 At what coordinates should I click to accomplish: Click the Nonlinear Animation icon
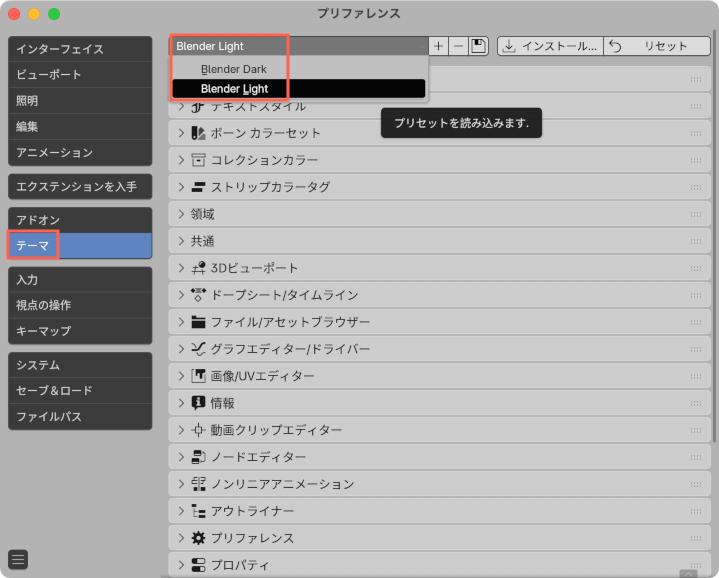198,484
